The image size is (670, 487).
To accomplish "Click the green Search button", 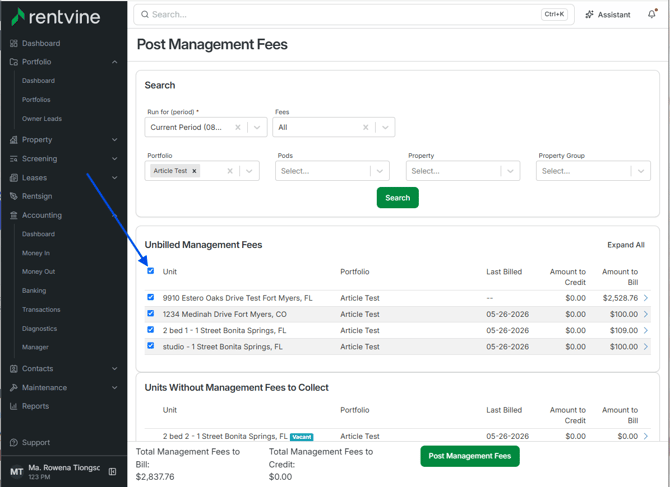I will (x=397, y=198).
